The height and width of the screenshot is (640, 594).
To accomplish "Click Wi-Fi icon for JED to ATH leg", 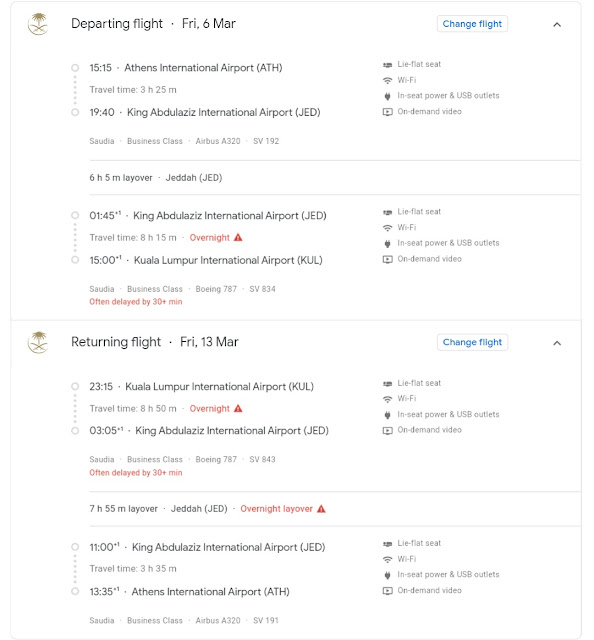I will pos(387,559).
